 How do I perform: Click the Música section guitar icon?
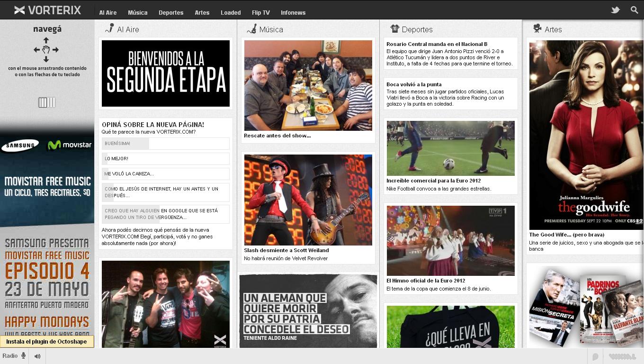click(x=251, y=29)
